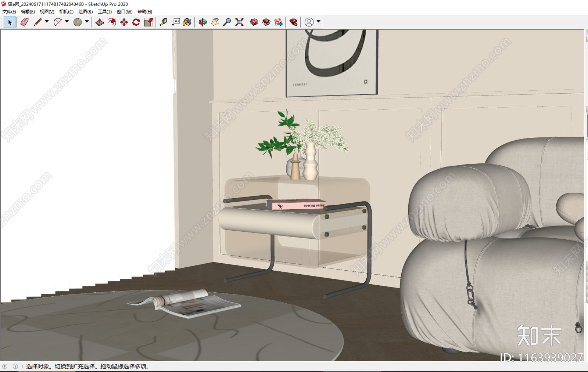Choose the Zoom magnifier tool

227,22
